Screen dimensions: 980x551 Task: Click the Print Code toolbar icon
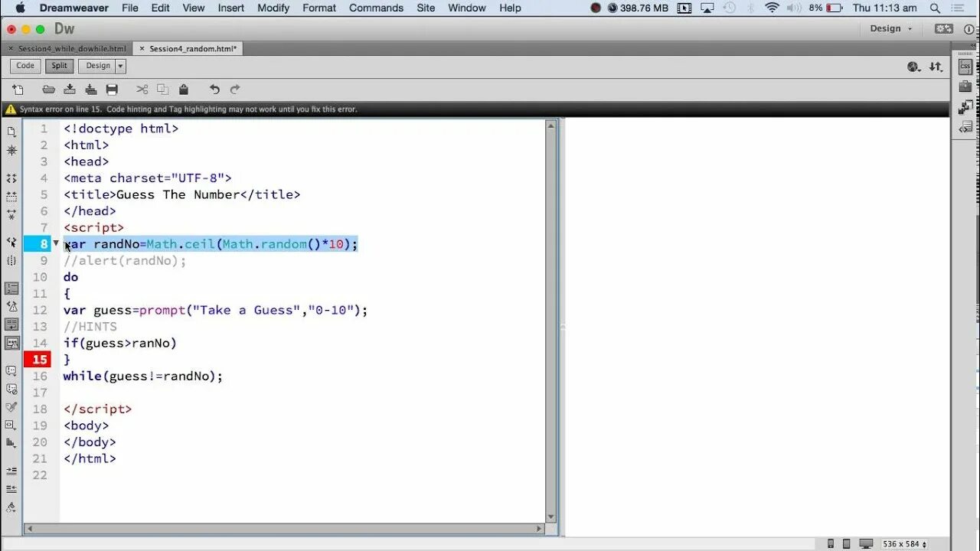tap(112, 90)
